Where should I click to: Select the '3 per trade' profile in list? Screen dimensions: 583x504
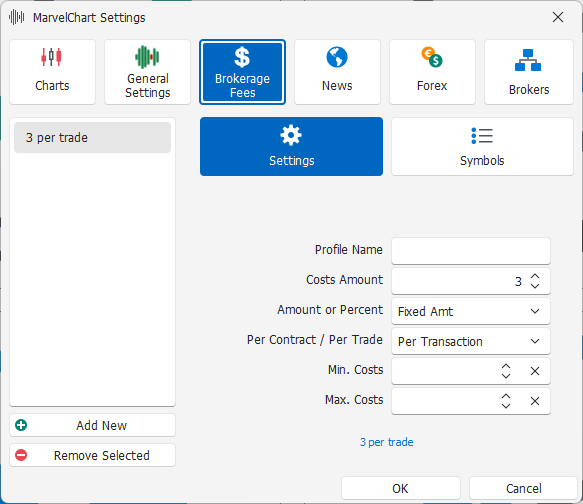[x=92, y=138]
